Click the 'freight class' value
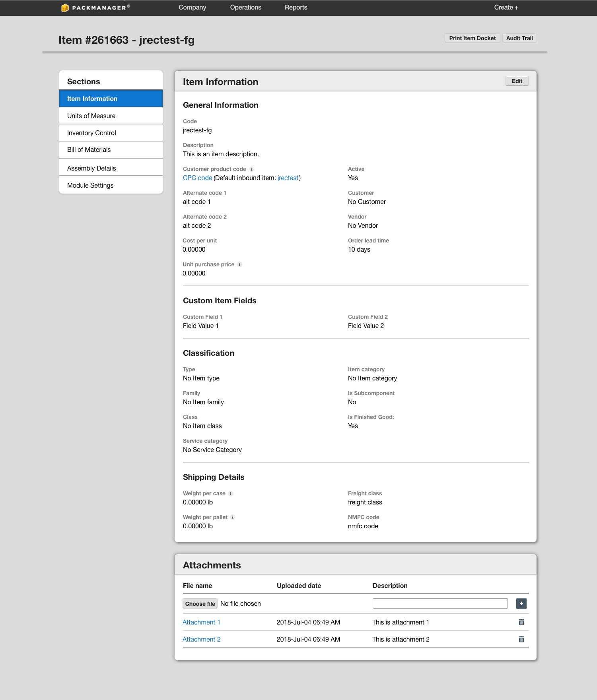Image resolution: width=597 pixels, height=700 pixels. coord(365,502)
